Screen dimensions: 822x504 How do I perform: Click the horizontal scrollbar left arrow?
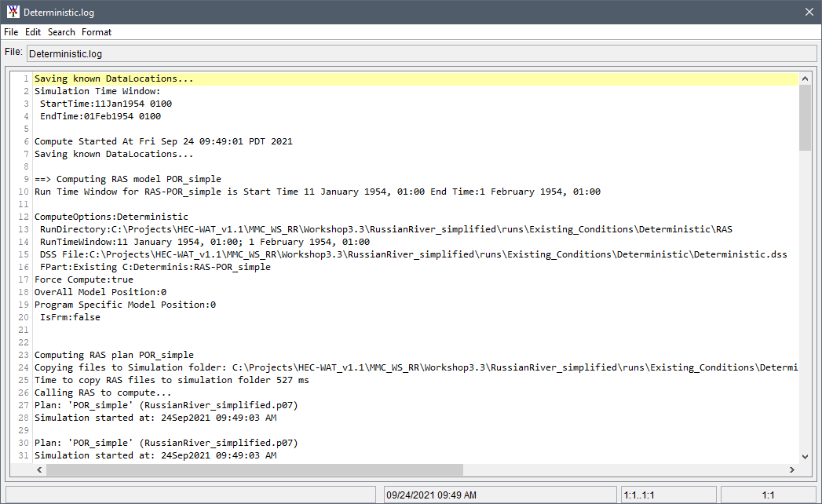[x=38, y=469]
